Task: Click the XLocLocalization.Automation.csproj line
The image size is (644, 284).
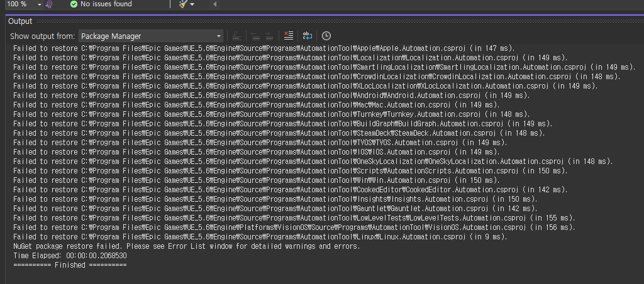Action: point(305,86)
